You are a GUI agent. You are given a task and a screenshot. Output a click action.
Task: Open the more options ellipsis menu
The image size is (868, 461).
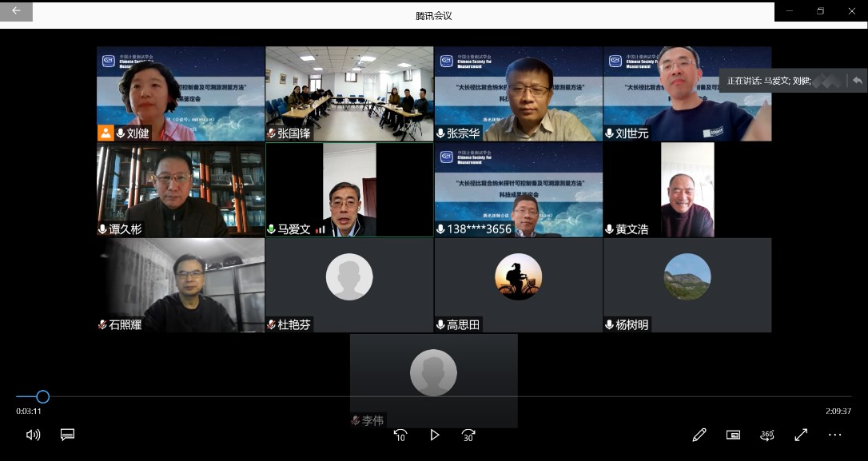point(834,435)
